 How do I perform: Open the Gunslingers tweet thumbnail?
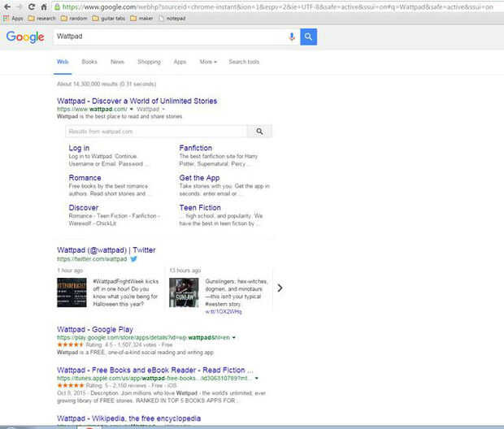(184, 292)
